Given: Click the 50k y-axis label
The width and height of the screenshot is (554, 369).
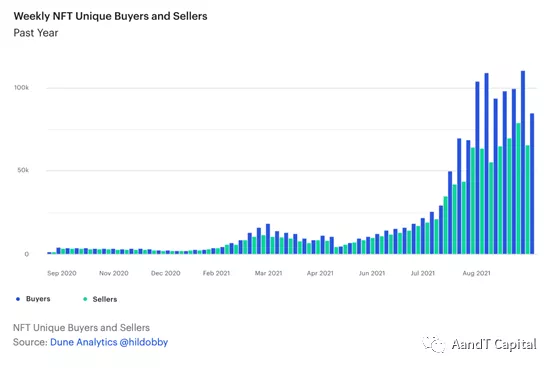Looking at the screenshot, I should (x=23, y=170).
